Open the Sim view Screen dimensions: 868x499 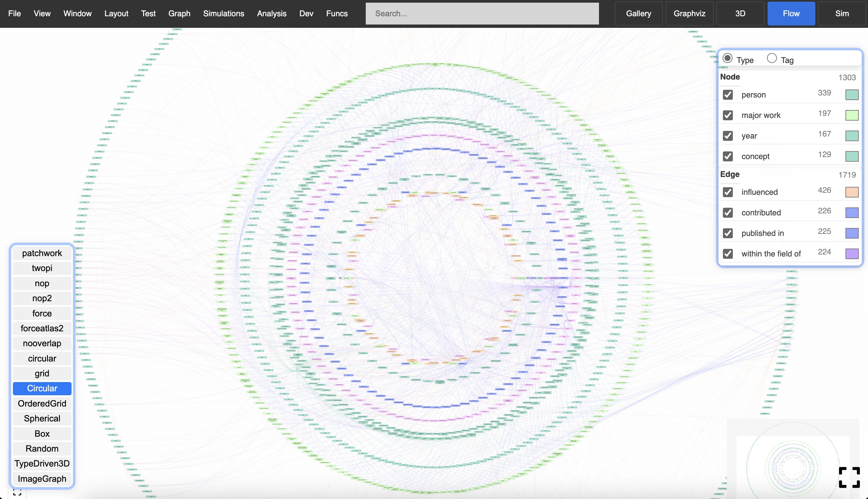pyautogui.click(x=842, y=13)
